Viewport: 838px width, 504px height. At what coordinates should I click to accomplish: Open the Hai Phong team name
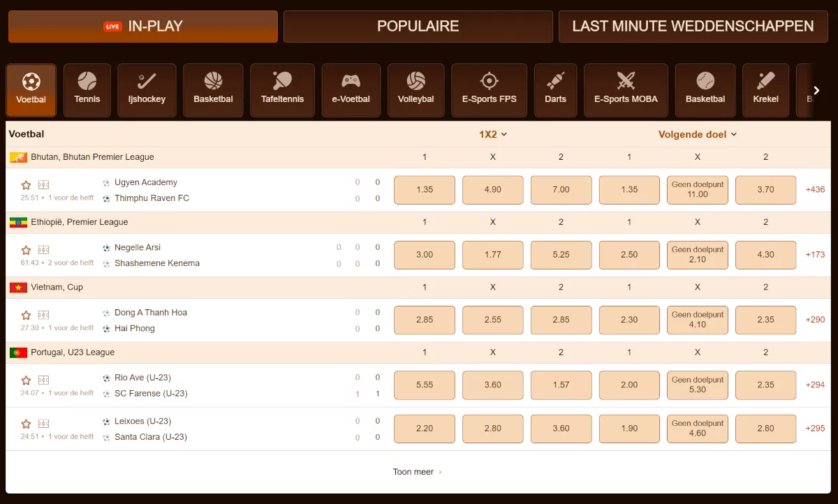coord(135,328)
